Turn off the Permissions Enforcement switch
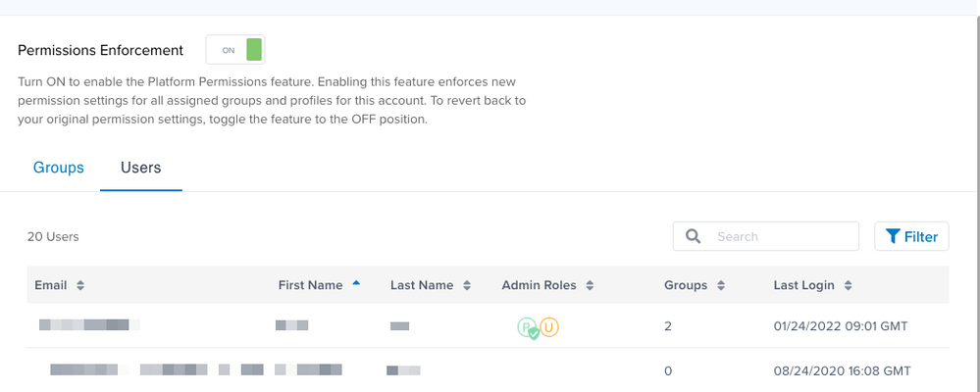980x392 pixels. tap(235, 50)
